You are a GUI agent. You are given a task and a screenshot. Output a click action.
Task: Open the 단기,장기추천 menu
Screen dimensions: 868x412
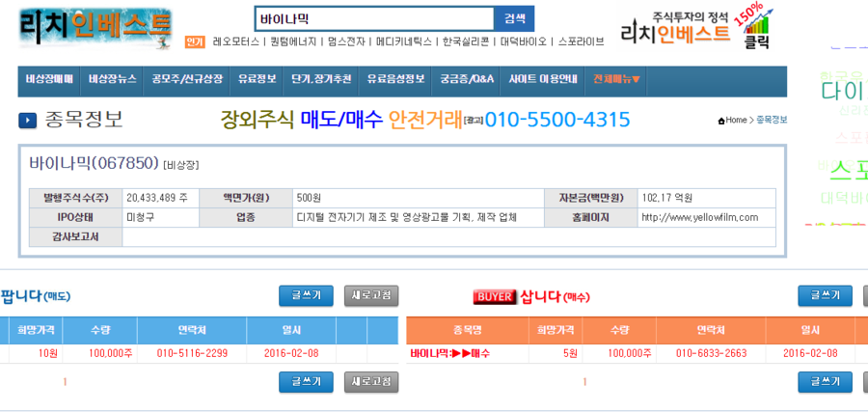[x=321, y=78]
